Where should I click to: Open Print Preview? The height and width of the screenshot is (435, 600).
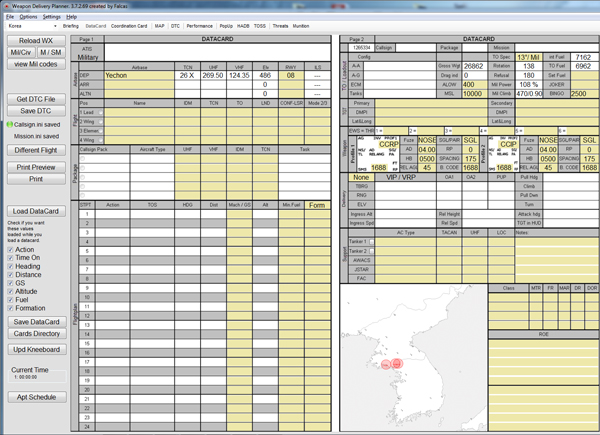point(36,167)
